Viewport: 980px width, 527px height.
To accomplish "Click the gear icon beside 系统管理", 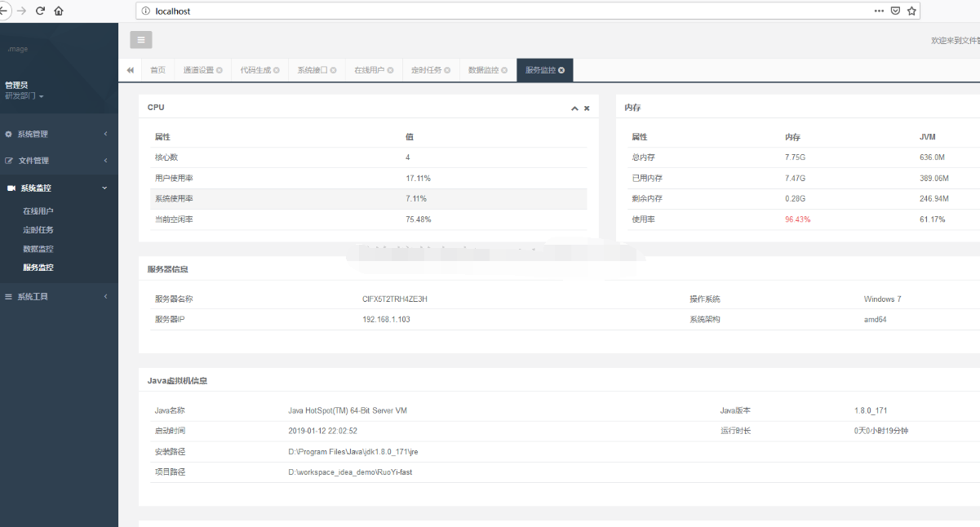I will click(9, 134).
